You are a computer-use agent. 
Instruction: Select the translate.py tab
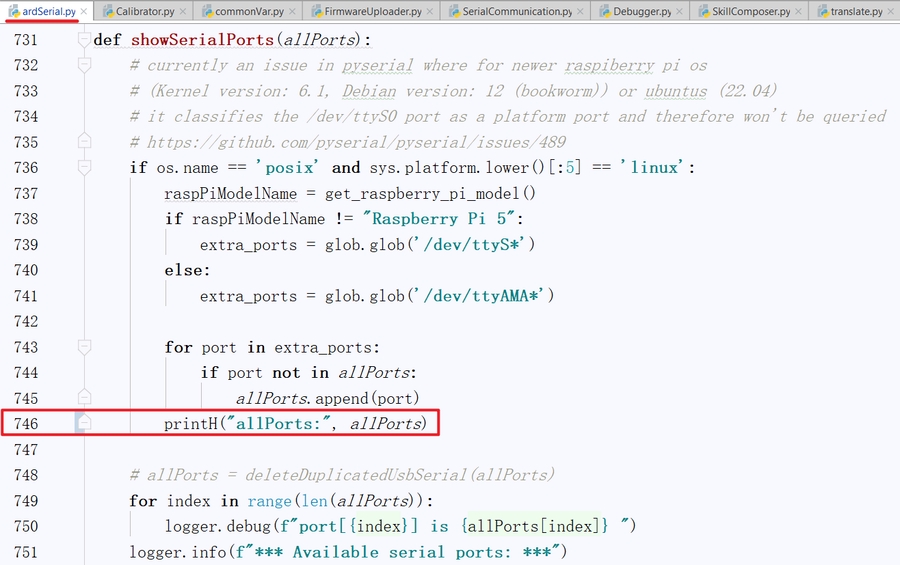tap(856, 12)
